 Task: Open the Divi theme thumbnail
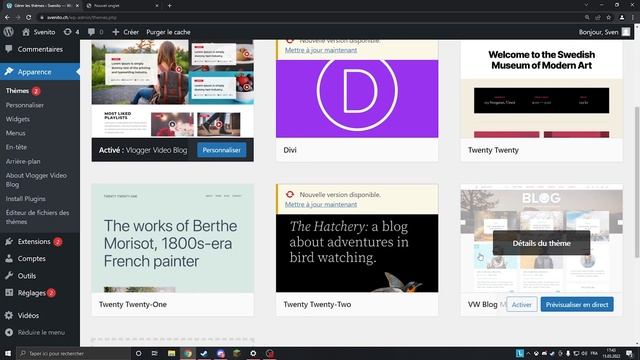tap(357, 98)
